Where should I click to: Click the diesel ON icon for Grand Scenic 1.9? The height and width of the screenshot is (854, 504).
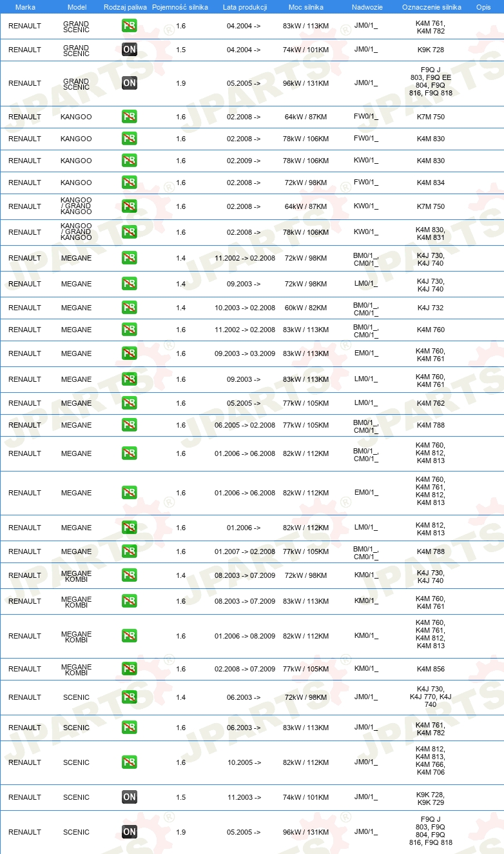[x=130, y=83]
